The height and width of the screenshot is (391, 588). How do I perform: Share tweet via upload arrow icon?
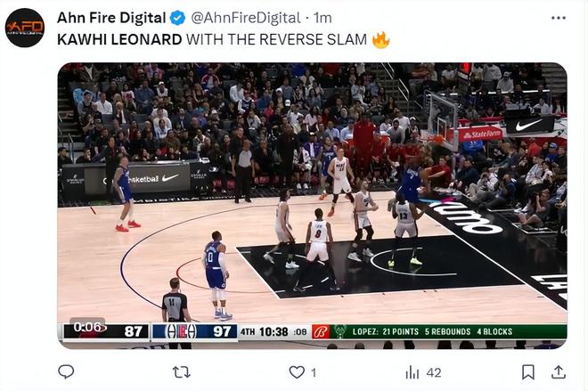pyautogui.click(x=559, y=372)
